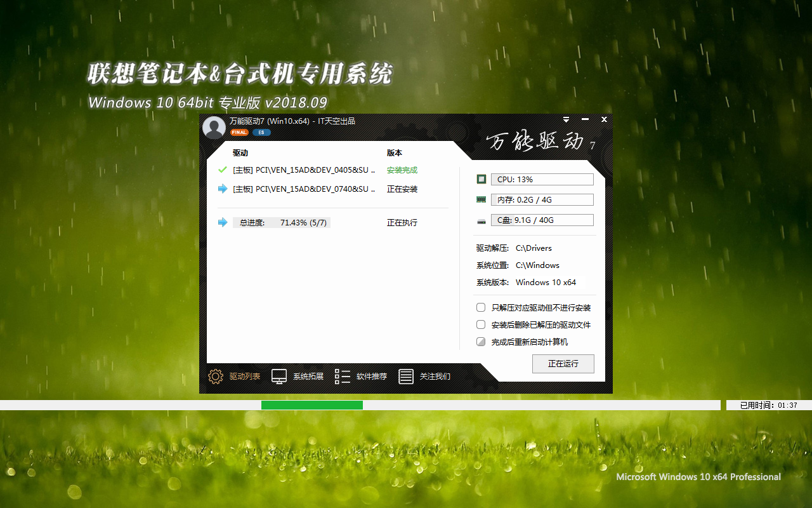Click the 版本 column header
This screenshot has width=812, height=508.
coord(395,153)
